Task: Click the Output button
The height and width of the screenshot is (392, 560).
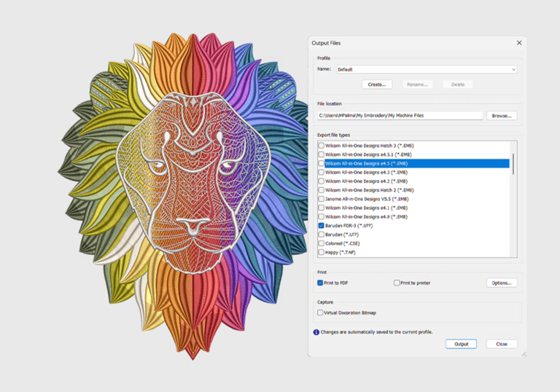Action: pyautogui.click(x=461, y=344)
